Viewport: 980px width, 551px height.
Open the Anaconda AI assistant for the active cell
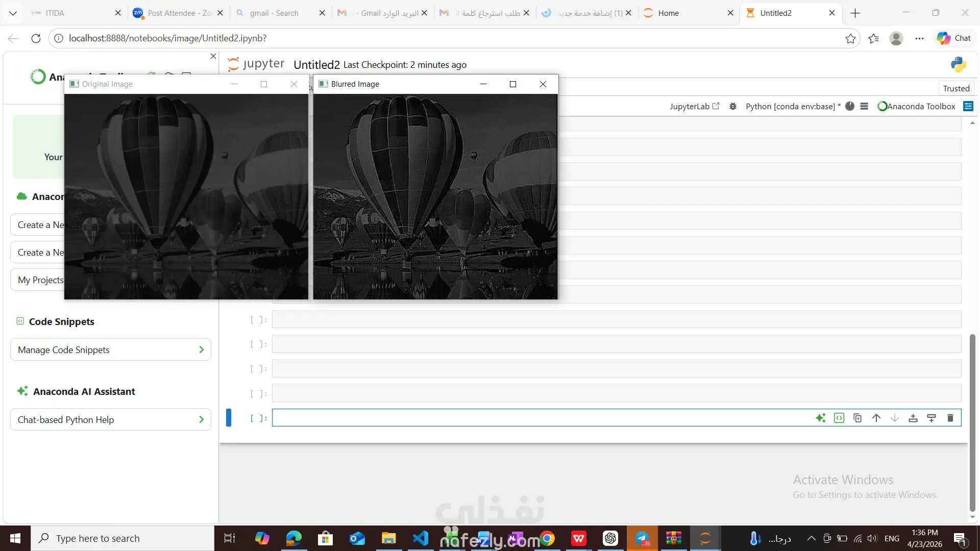[x=820, y=418]
